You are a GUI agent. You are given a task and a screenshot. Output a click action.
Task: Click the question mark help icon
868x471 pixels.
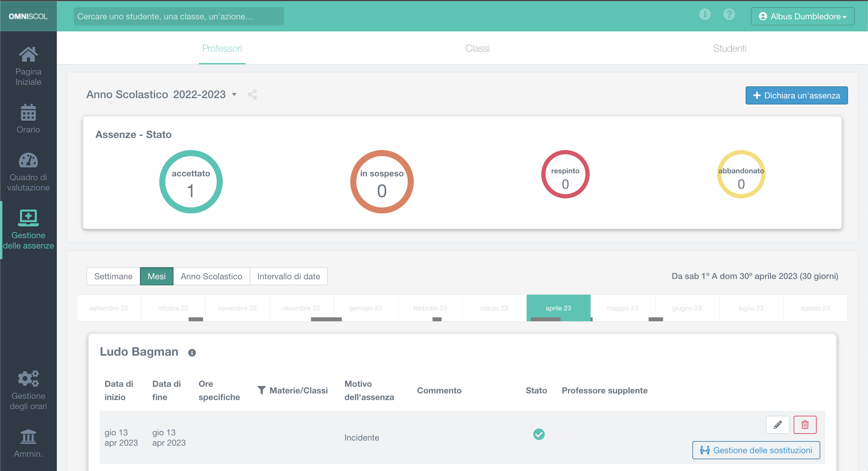[x=729, y=15]
